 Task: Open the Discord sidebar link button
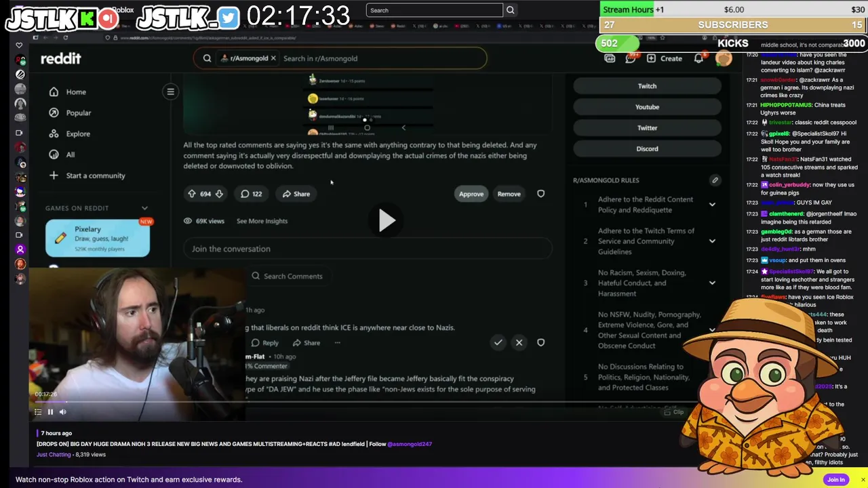(x=647, y=149)
